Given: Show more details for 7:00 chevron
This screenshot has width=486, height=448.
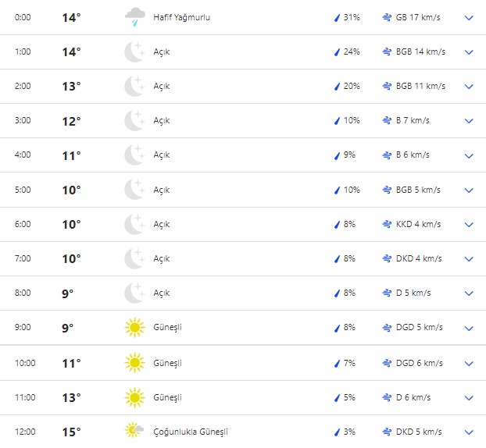Looking at the screenshot, I should pos(469,258).
